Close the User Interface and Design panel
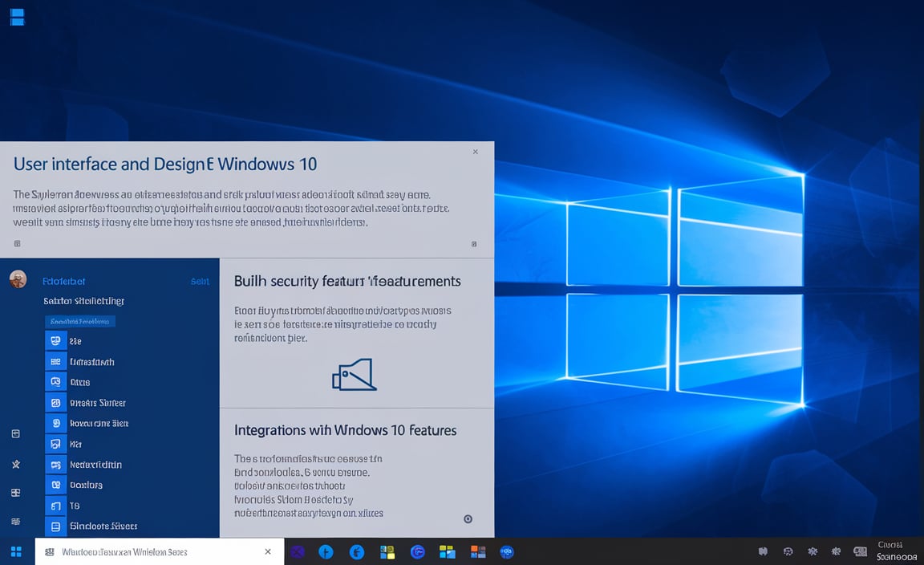The image size is (924, 565). point(475,152)
